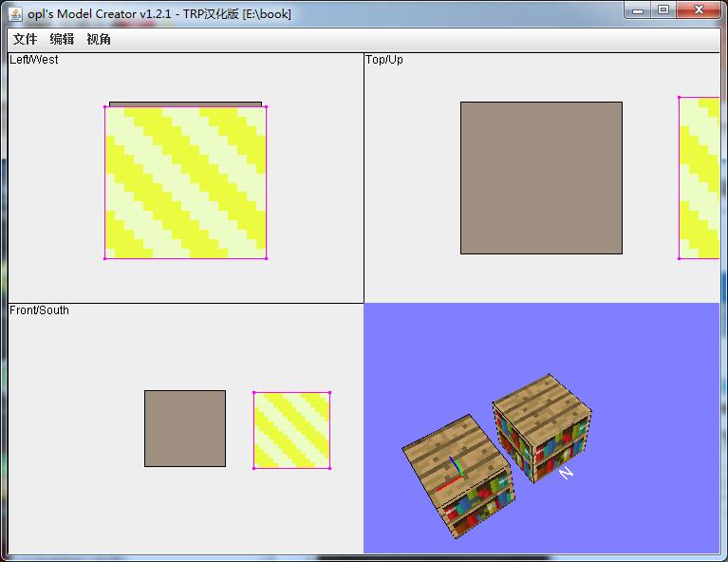The width and height of the screenshot is (728, 562).
Task: Click top-right magenta handle in Front/South view
Action: (x=329, y=392)
